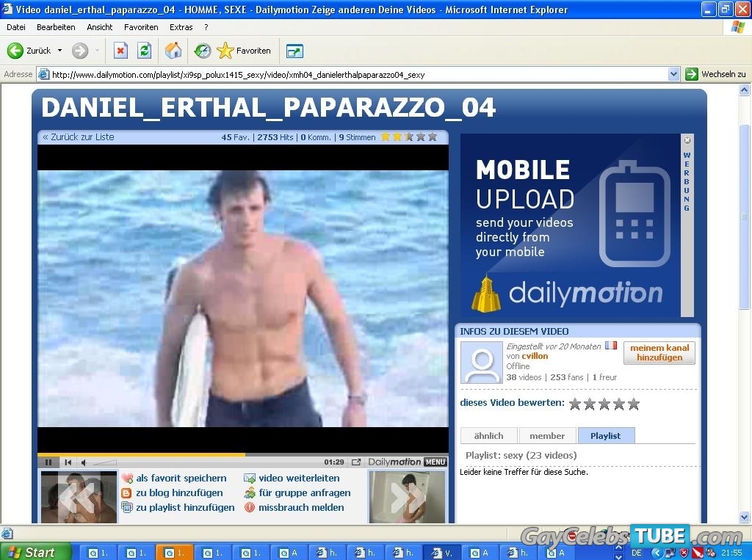
Task: Rate the video five stars under 'dieses Video bewerten'
Action: click(x=634, y=404)
